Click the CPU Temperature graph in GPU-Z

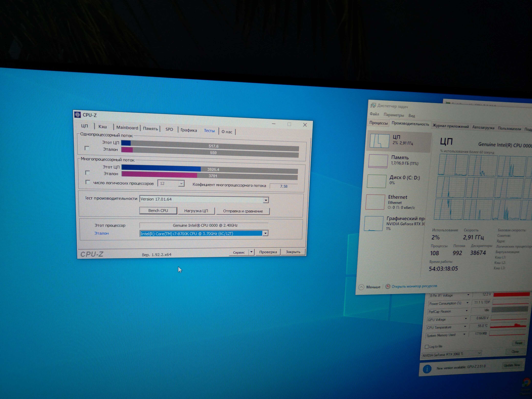(508, 326)
